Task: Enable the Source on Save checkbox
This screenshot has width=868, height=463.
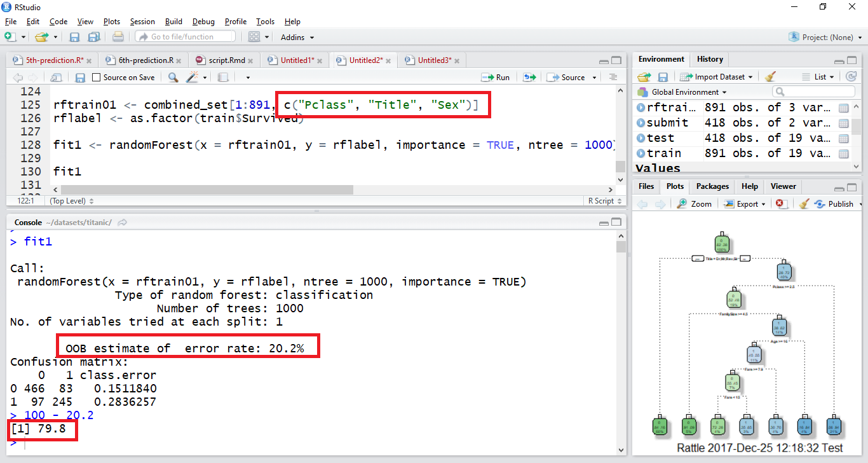Action: (97, 78)
